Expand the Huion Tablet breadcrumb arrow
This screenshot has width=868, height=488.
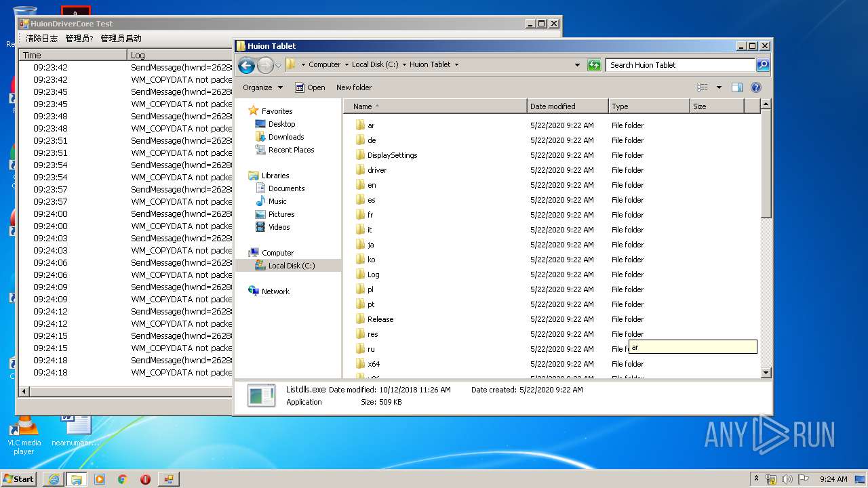(x=456, y=65)
